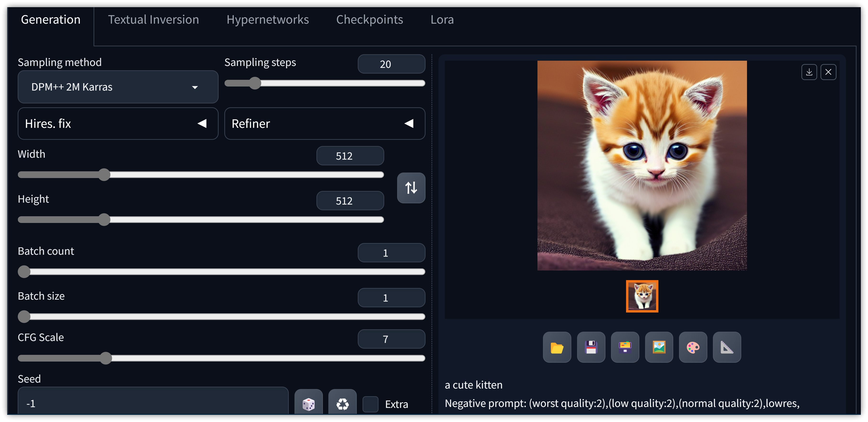Download the generated kitten image

coord(809,72)
